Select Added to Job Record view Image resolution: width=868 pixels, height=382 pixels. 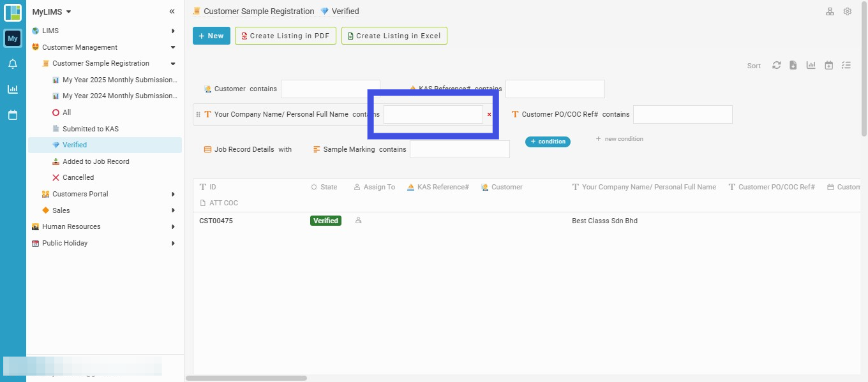click(96, 161)
